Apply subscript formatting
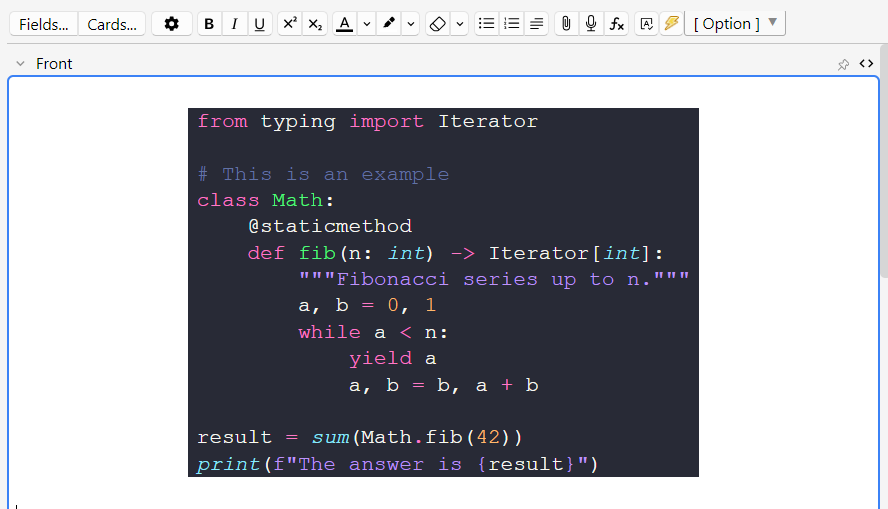The width and height of the screenshot is (888, 509). (315, 24)
